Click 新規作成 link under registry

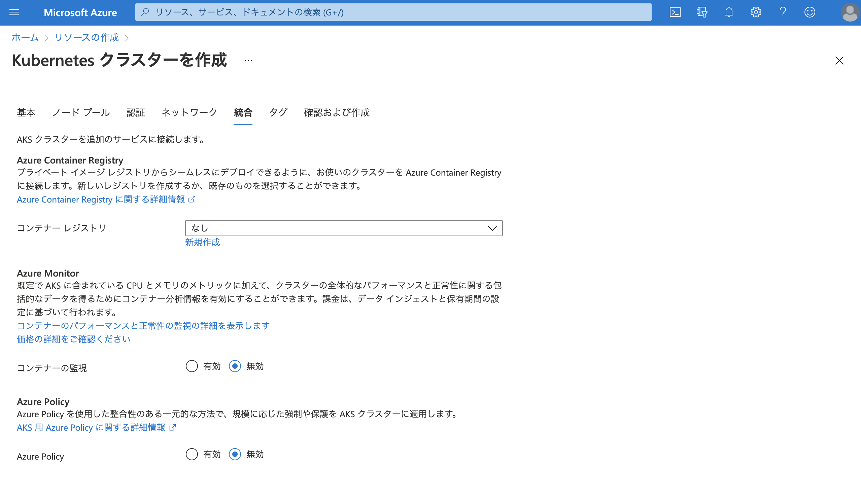pyautogui.click(x=202, y=243)
